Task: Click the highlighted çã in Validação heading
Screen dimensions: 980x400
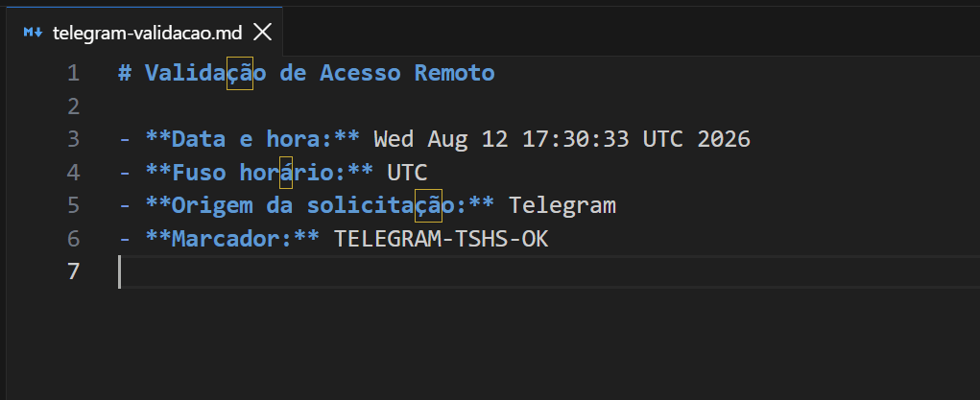Action: pos(239,73)
